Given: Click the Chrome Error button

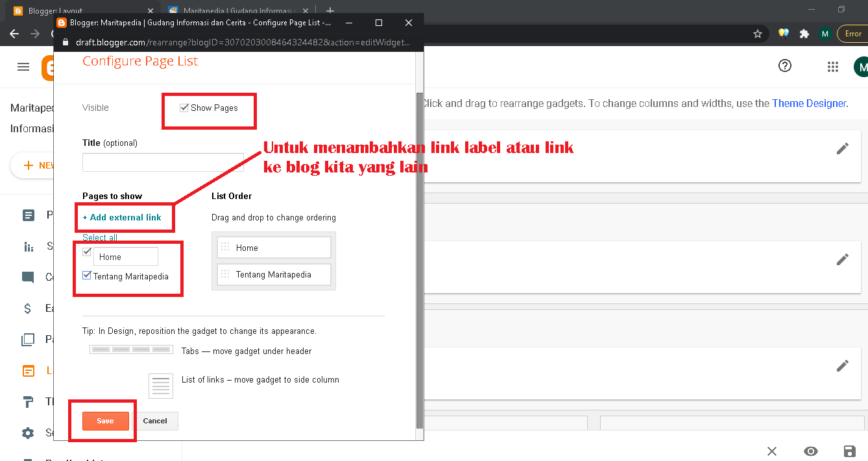Looking at the screenshot, I should tap(852, 34).
